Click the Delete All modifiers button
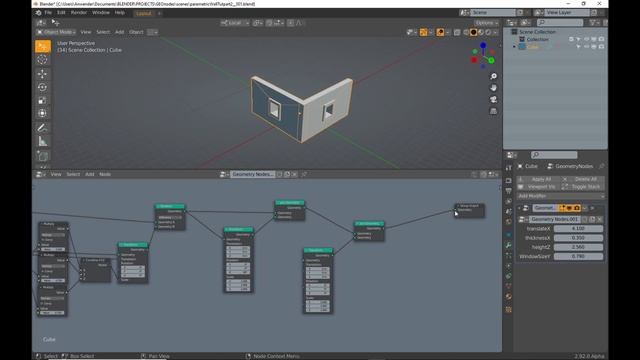The height and width of the screenshot is (360, 640). (583, 179)
